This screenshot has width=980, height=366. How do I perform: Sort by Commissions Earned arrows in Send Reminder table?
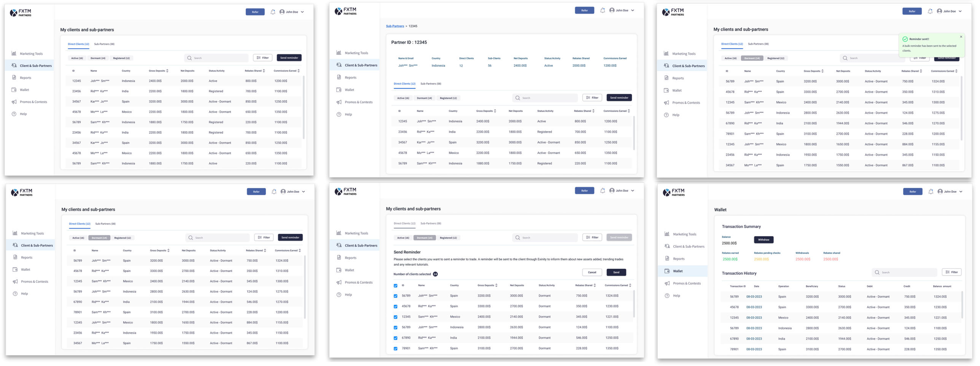(x=630, y=285)
